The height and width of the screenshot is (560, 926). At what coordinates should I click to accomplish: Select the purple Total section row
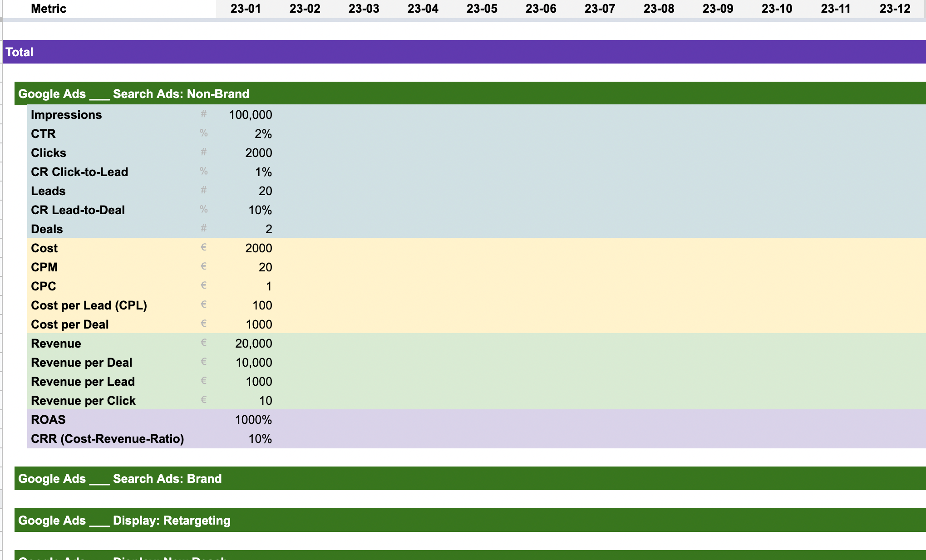tap(464, 52)
